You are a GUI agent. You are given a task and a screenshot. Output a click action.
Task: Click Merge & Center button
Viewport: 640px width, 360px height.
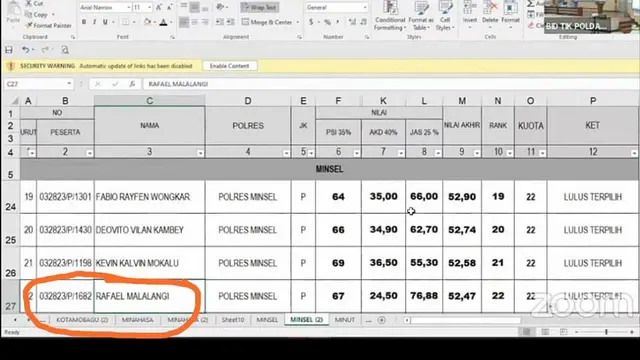(x=267, y=22)
